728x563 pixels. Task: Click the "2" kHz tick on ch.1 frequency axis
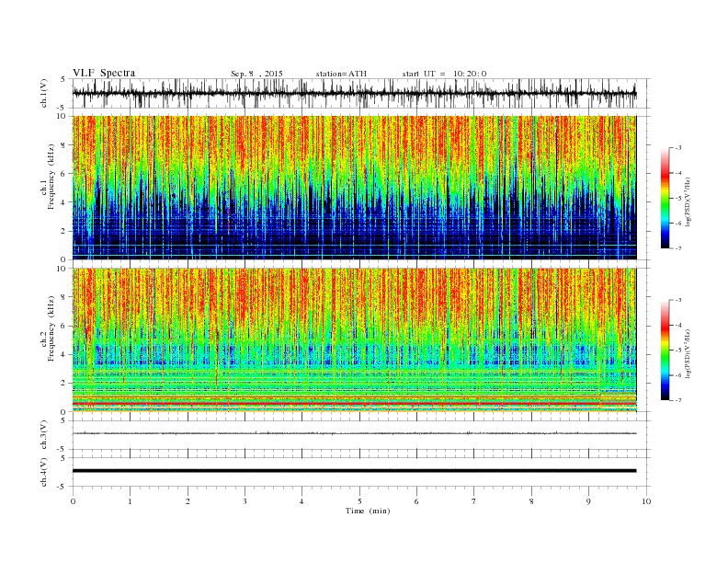coord(63,231)
